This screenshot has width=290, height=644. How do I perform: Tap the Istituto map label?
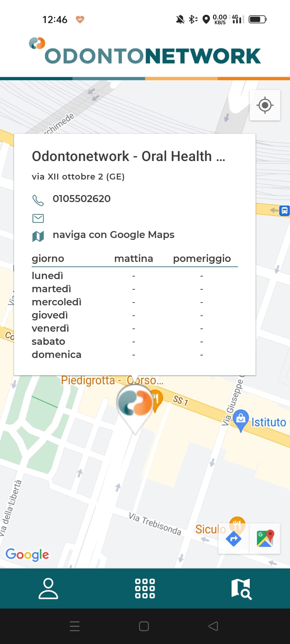point(269,422)
